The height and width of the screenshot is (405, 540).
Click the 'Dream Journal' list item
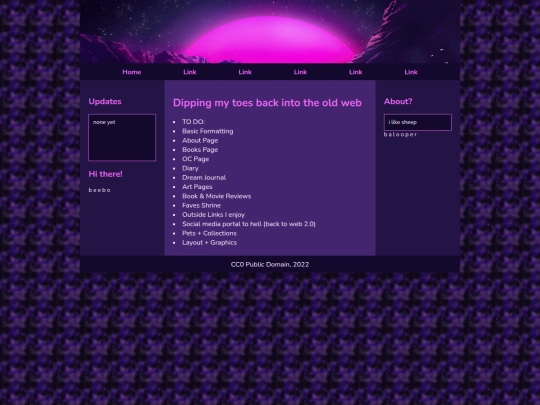point(204,178)
